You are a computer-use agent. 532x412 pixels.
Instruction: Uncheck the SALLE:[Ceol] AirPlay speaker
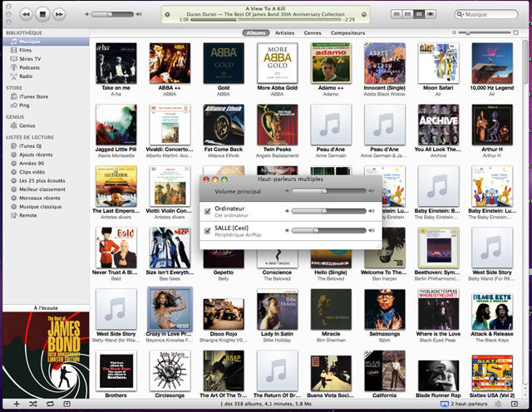click(207, 231)
